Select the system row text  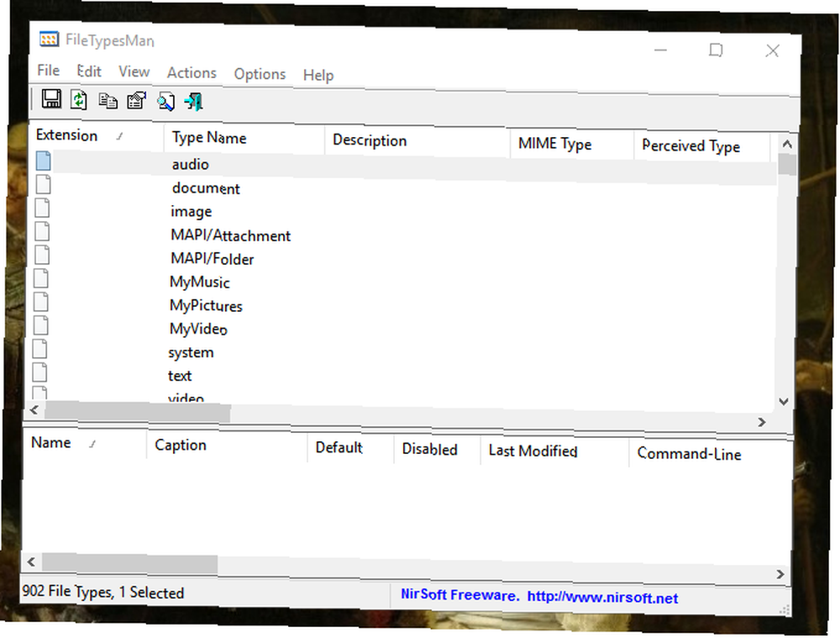point(191,352)
